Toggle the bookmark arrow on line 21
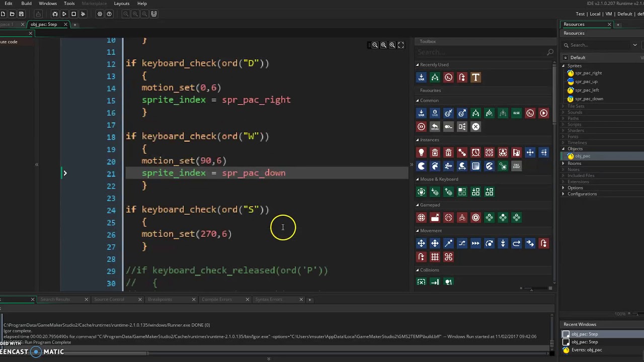This screenshot has height=362, width=644. click(x=65, y=173)
